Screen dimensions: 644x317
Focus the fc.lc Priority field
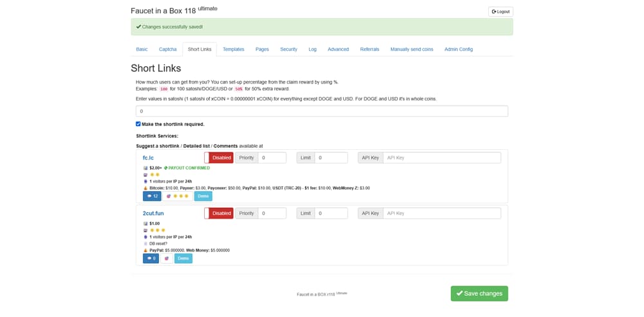click(x=272, y=158)
